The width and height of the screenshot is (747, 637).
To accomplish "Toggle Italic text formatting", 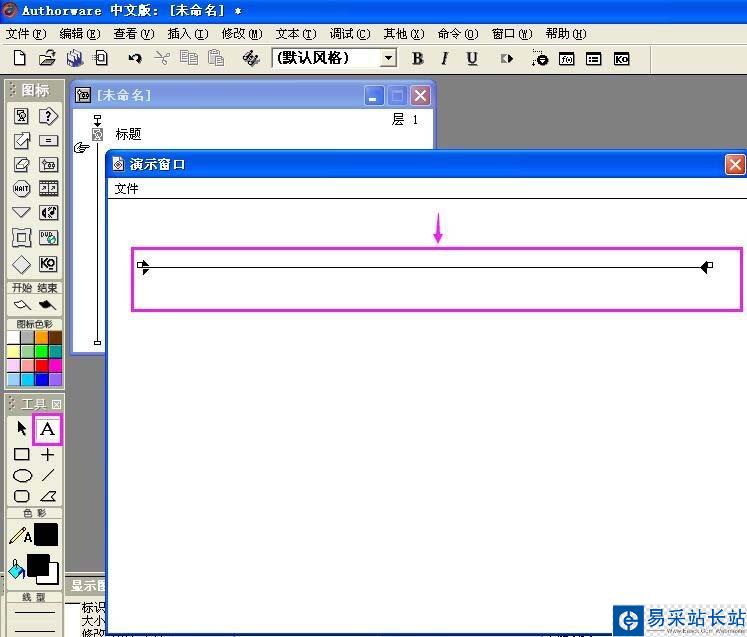I will [x=444, y=59].
